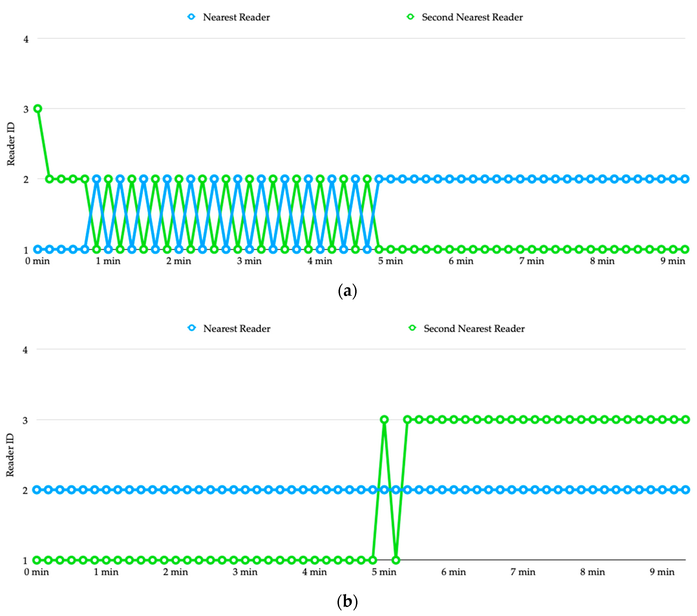The image size is (697, 616).
Task: Click first blue point at 0 min in chart (b)
Action: (37, 490)
